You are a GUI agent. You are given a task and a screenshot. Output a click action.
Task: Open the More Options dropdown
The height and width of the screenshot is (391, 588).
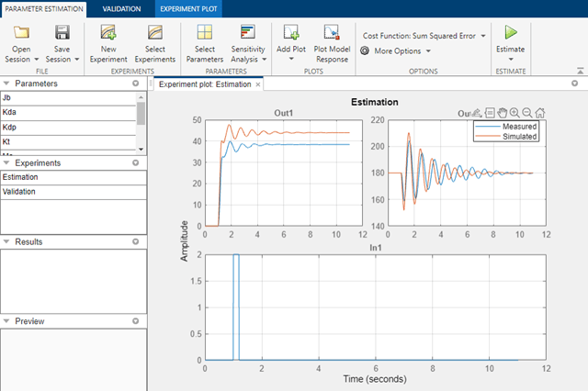pos(428,51)
